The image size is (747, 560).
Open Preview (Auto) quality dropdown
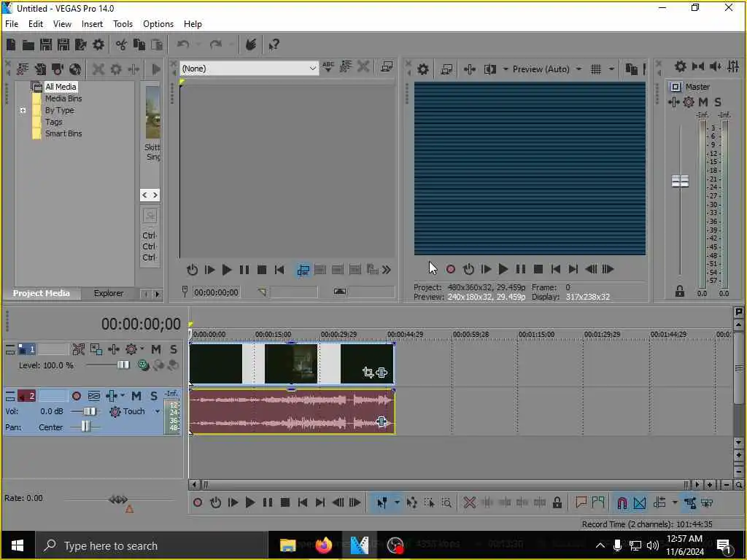click(x=578, y=69)
